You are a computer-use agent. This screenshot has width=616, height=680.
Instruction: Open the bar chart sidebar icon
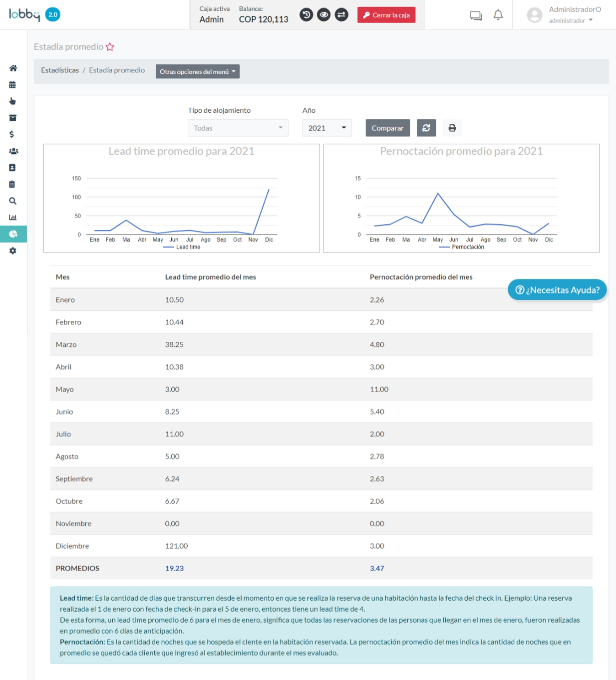pyautogui.click(x=12, y=218)
